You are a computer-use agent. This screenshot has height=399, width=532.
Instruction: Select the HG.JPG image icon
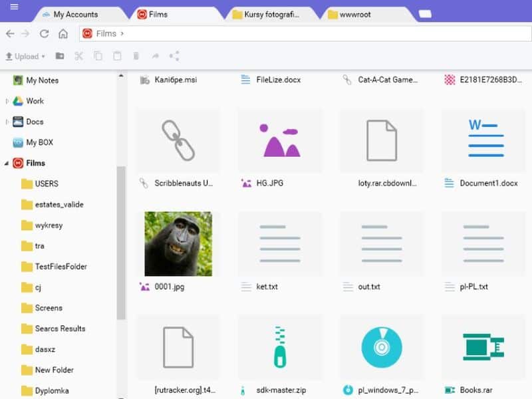pyautogui.click(x=280, y=140)
